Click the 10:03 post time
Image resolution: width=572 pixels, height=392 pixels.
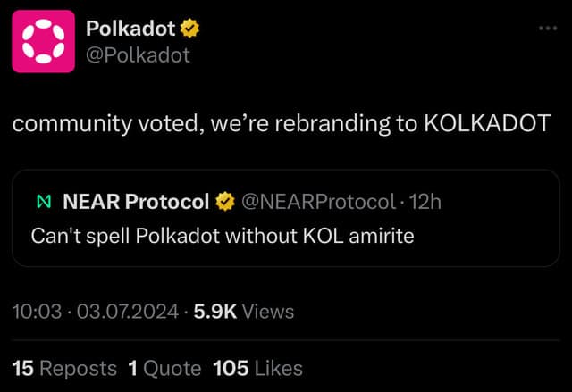[x=37, y=312]
